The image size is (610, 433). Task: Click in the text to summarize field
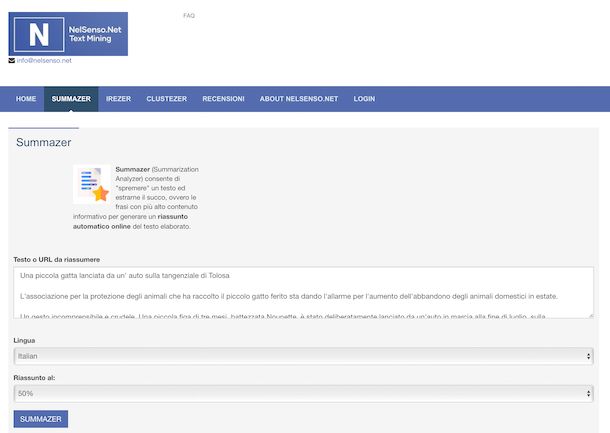303,293
